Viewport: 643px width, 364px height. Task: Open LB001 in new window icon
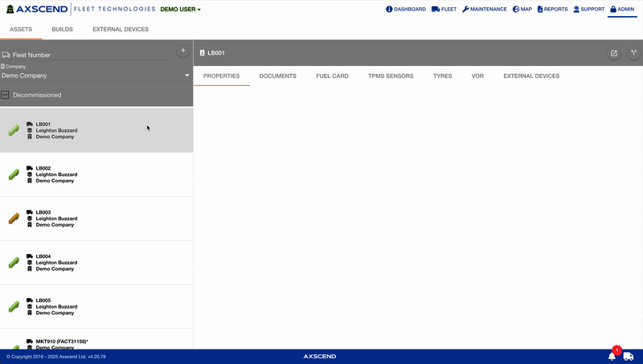[x=614, y=53]
